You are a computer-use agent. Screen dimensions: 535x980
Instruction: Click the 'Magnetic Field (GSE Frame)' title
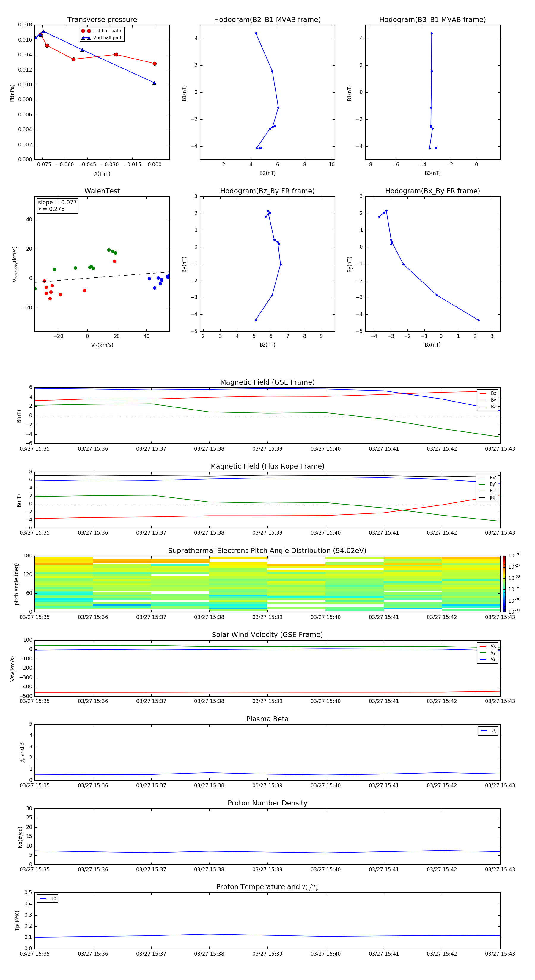pos(267,382)
